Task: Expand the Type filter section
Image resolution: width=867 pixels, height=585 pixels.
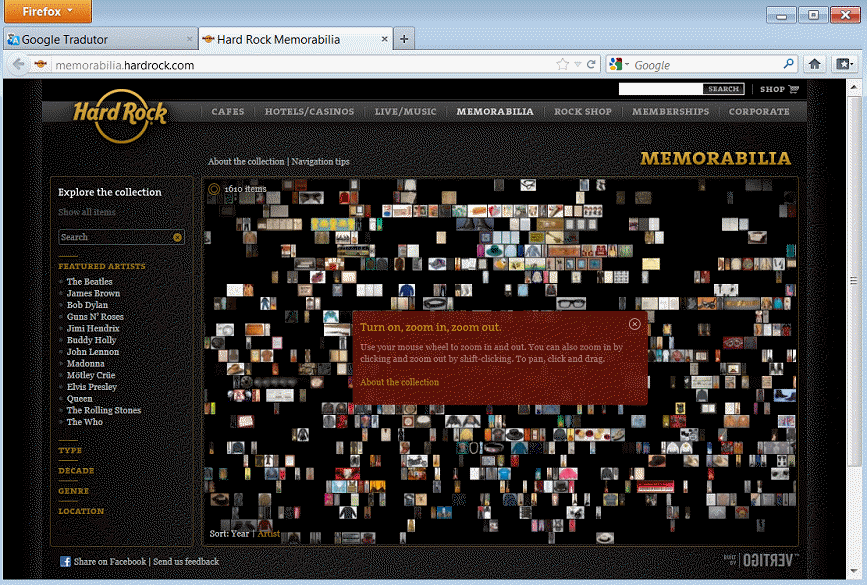Action: [70, 451]
